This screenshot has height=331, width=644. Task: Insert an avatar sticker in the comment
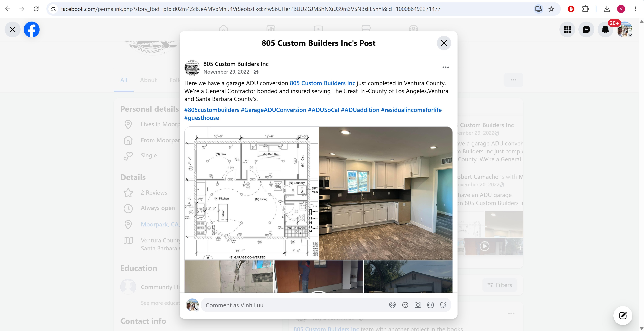pyautogui.click(x=392, y=305)
